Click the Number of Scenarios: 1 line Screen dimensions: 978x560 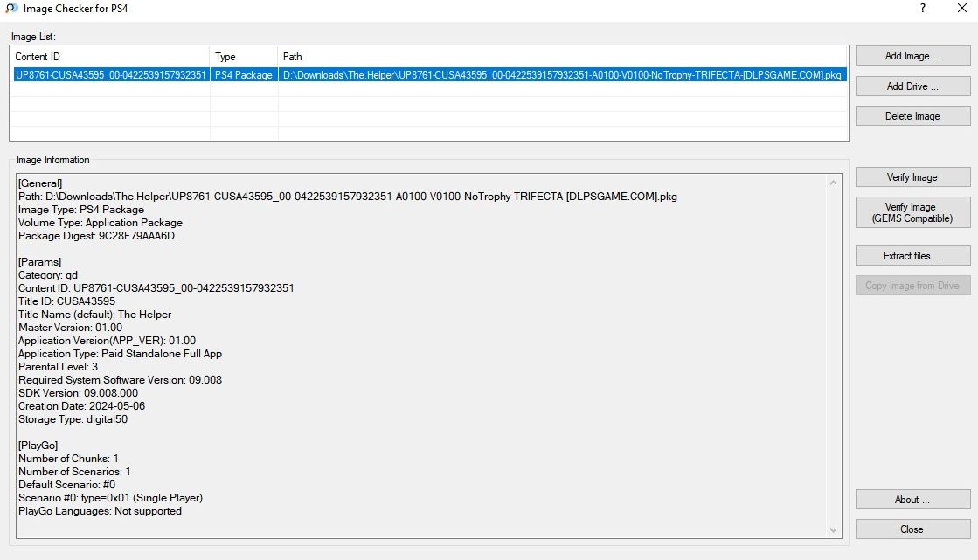point(74,472)
